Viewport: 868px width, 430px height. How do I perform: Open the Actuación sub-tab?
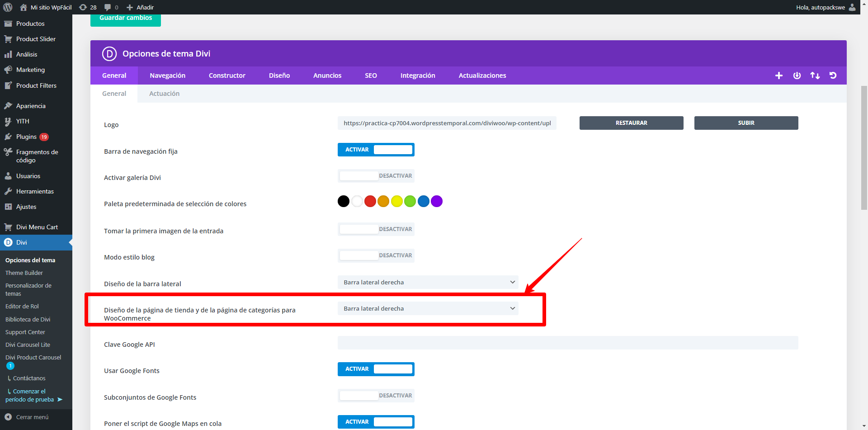coord(165,94)
